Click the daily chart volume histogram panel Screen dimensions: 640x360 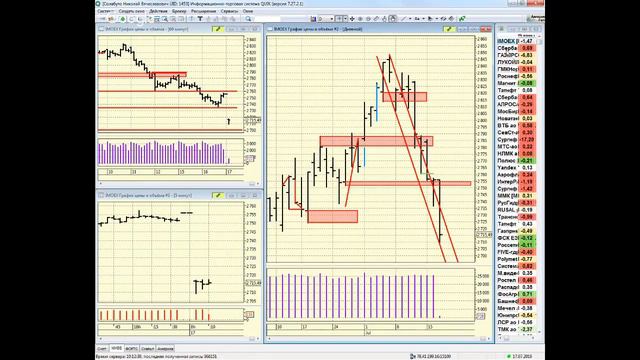click(x=371, y=295)
